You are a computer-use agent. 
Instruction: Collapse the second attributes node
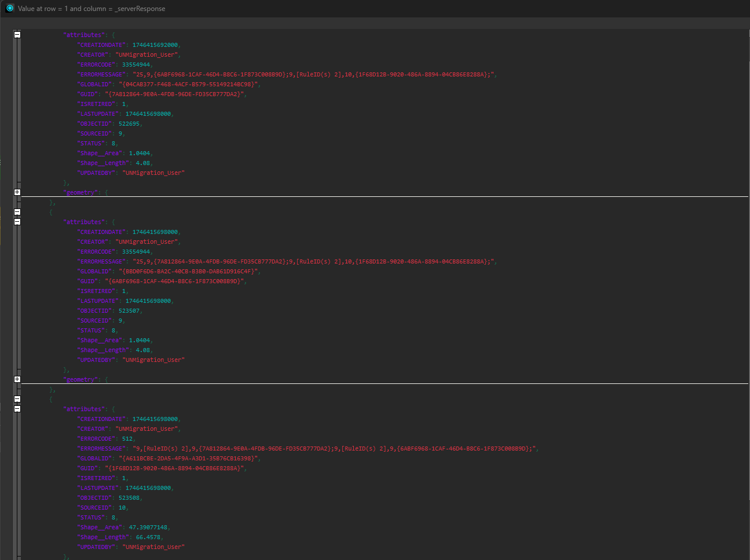(x=17, y=222)
